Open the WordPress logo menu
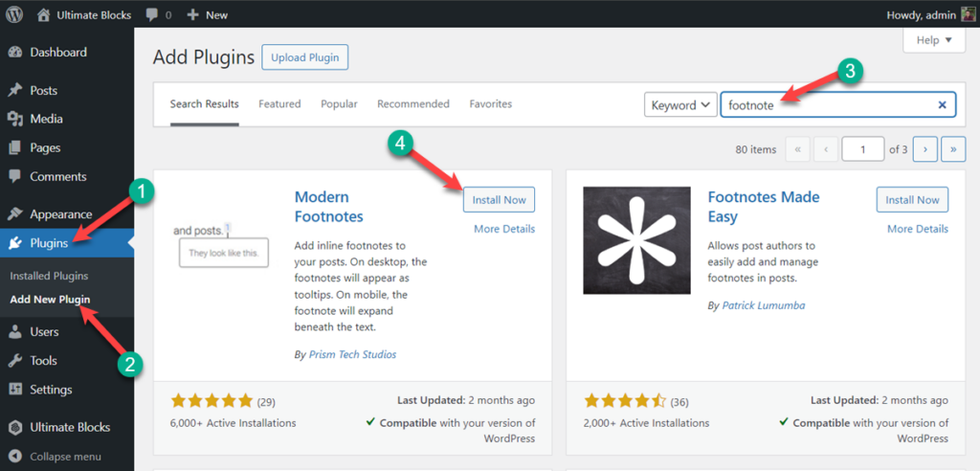The image size is (980, 471). pos(15,14)
